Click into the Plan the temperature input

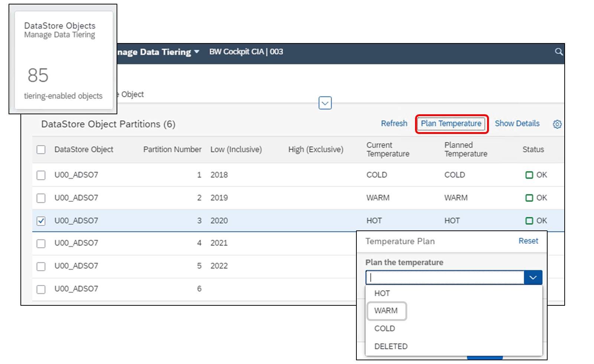(445, 278)
